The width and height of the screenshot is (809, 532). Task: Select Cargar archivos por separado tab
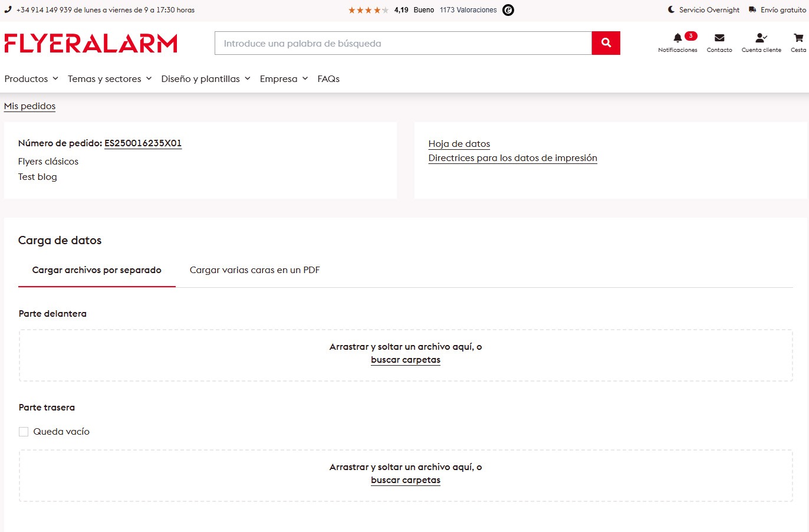(x=97, y=270)
